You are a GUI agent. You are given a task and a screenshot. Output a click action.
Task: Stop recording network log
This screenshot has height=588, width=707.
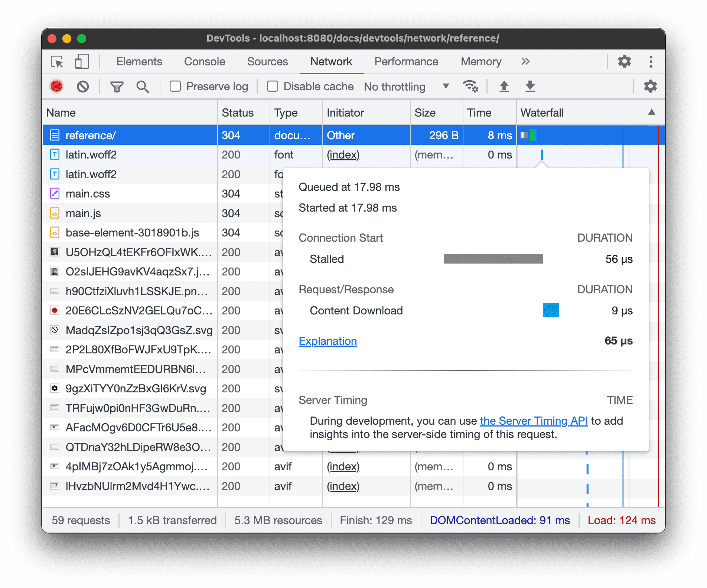(56, 86)
